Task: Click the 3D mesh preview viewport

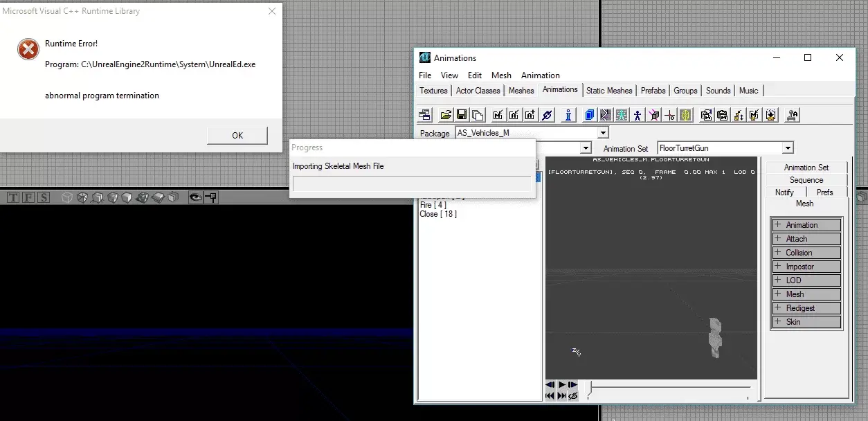Action: (651, 268)
